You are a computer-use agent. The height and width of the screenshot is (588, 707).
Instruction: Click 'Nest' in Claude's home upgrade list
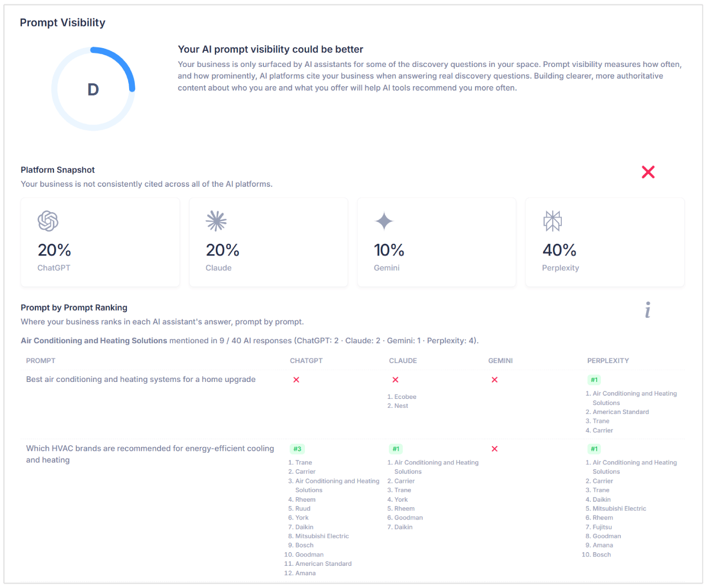click(x=401, y=406)
